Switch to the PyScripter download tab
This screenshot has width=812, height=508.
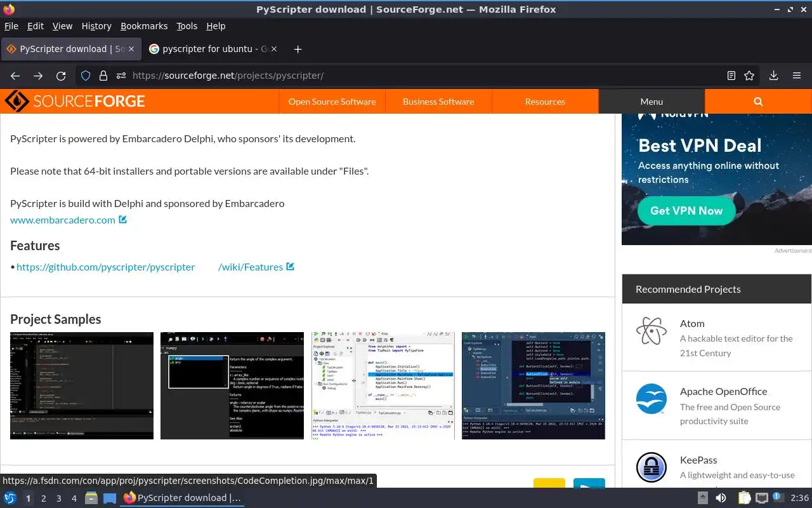coord(70,49)
